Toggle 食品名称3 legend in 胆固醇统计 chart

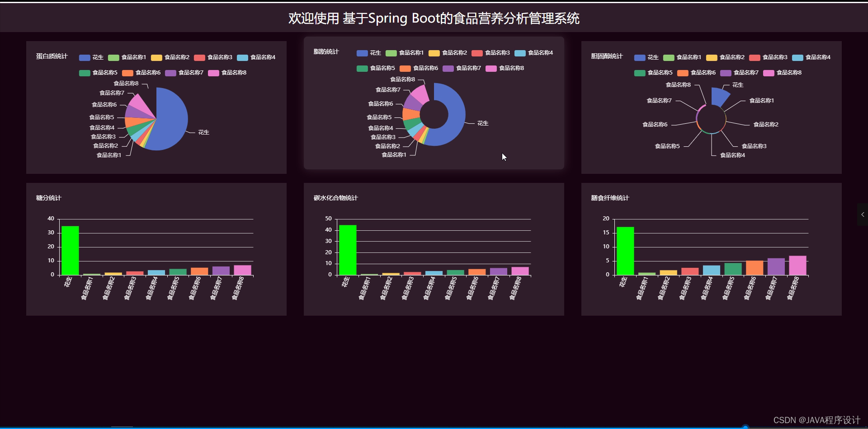pos(768,57)
